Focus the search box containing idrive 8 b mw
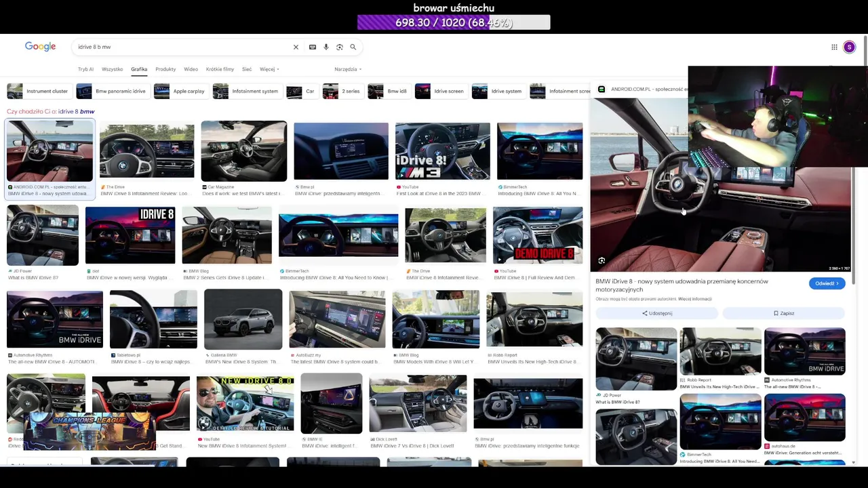Image resolution: width=868 pixels, height=488 pixels. [183, 47]
